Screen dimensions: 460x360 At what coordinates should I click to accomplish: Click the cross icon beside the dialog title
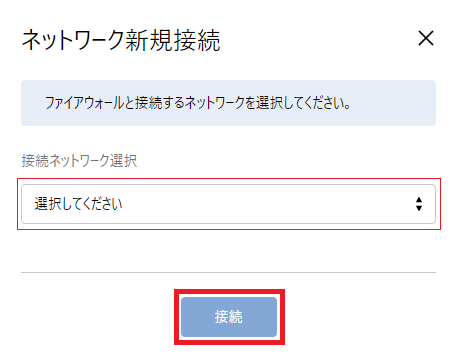pyautogui.click(x=426, y=38)
